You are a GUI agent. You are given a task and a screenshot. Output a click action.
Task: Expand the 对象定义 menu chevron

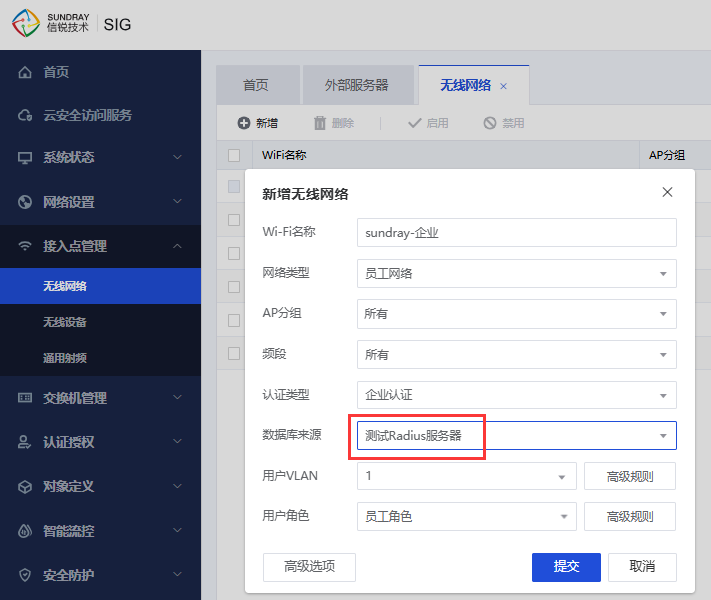pyautogui.click(x=177, y=486)
